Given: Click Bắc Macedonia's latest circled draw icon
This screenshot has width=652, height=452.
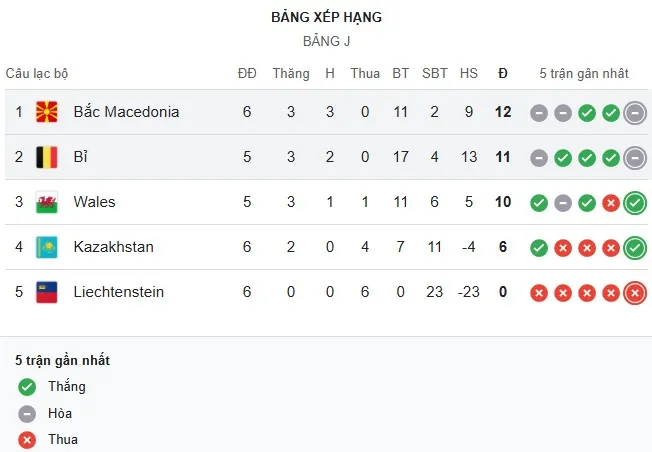Looking at the screenshot, I should [634, 113].
